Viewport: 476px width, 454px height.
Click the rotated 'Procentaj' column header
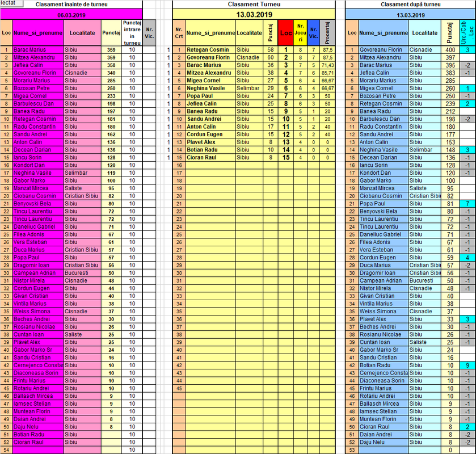327,33
